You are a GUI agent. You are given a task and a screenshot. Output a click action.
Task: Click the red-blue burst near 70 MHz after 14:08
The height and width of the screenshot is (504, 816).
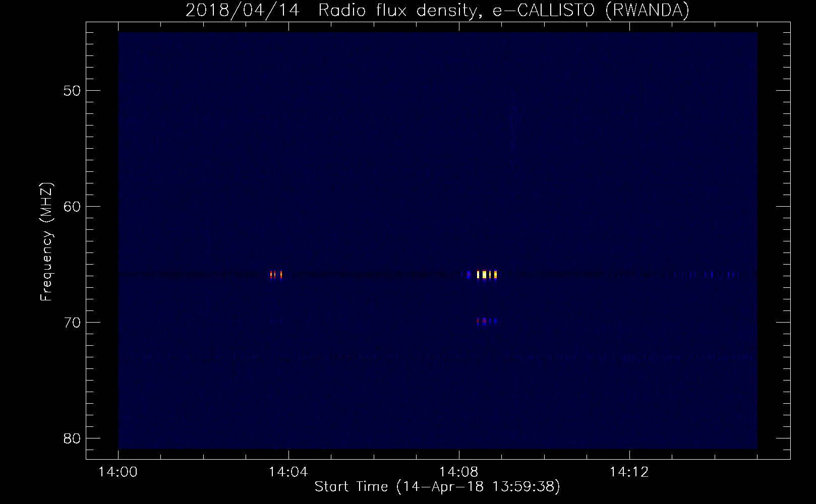[487, 321]
